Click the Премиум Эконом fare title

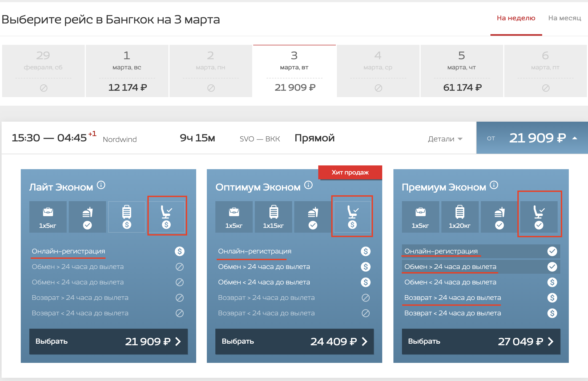click(x=444, y=187)
